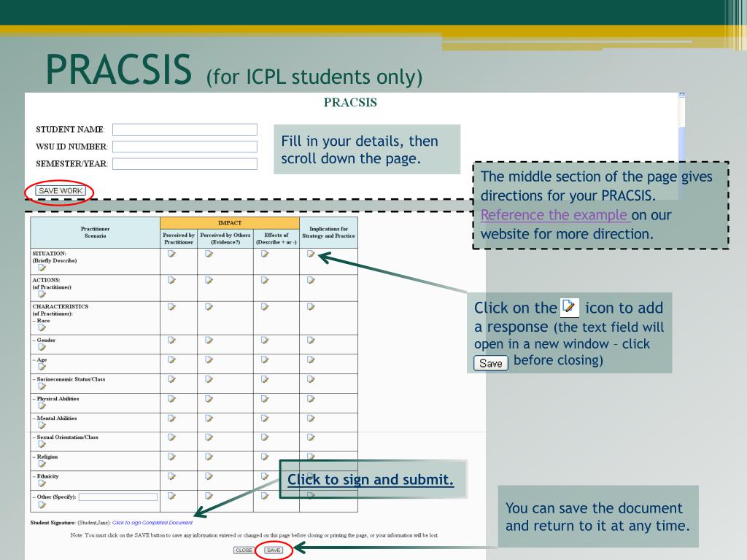
Task: Edit ACTIONS Implications for Strategy cell
Action: (x=311, y=281)
